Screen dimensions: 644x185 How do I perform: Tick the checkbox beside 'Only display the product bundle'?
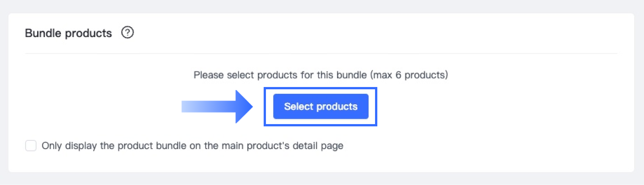(31, 146)
